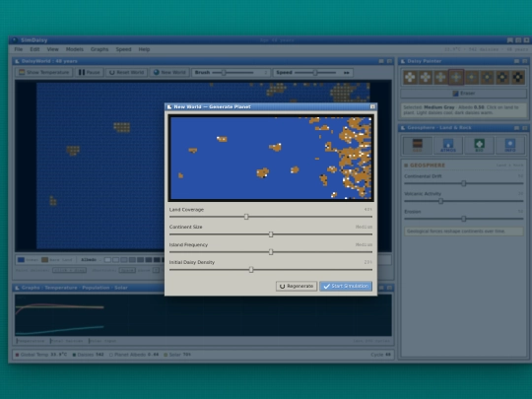Screen dimensions: 532x399
Task: Click the Reset World button
Action: 127,72
